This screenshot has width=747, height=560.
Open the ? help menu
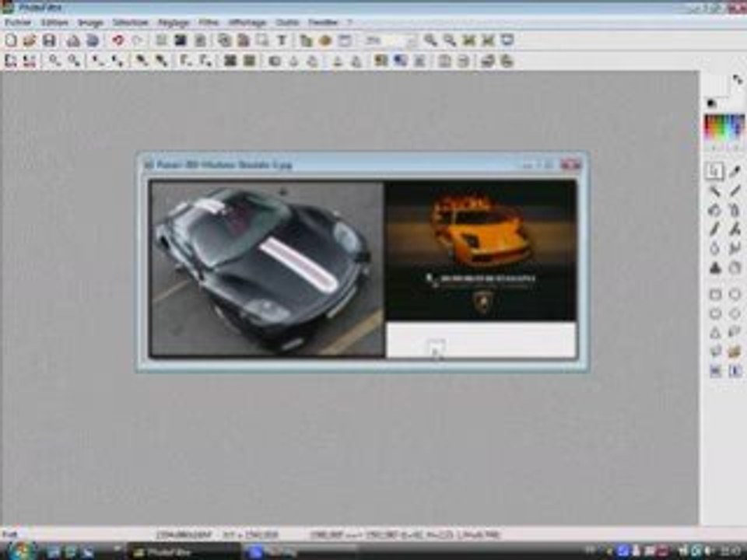(349, 23)
